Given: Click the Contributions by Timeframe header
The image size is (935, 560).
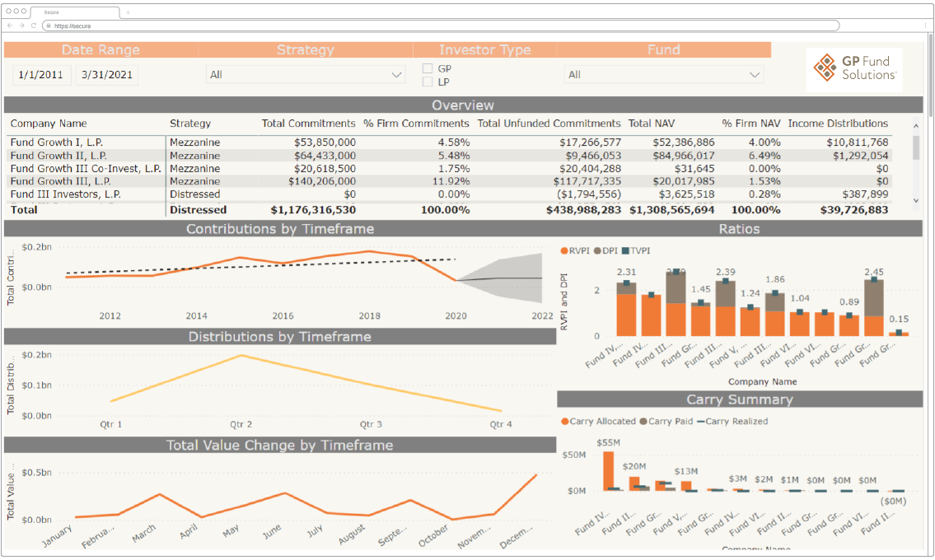Looking at the screenshot, I should (x=280, y=229).
